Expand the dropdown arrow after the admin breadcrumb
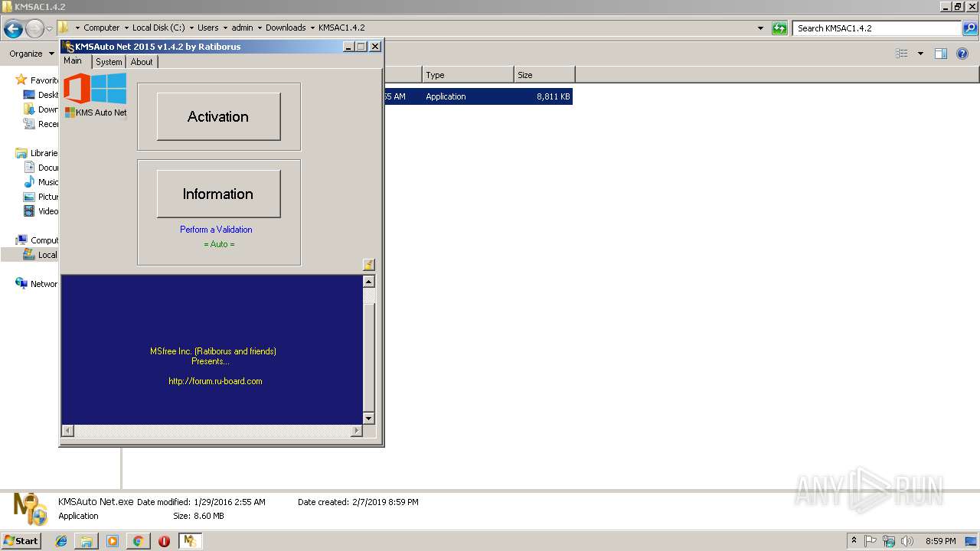The height and width of the screenshot is (551, 980). point(260,28)
